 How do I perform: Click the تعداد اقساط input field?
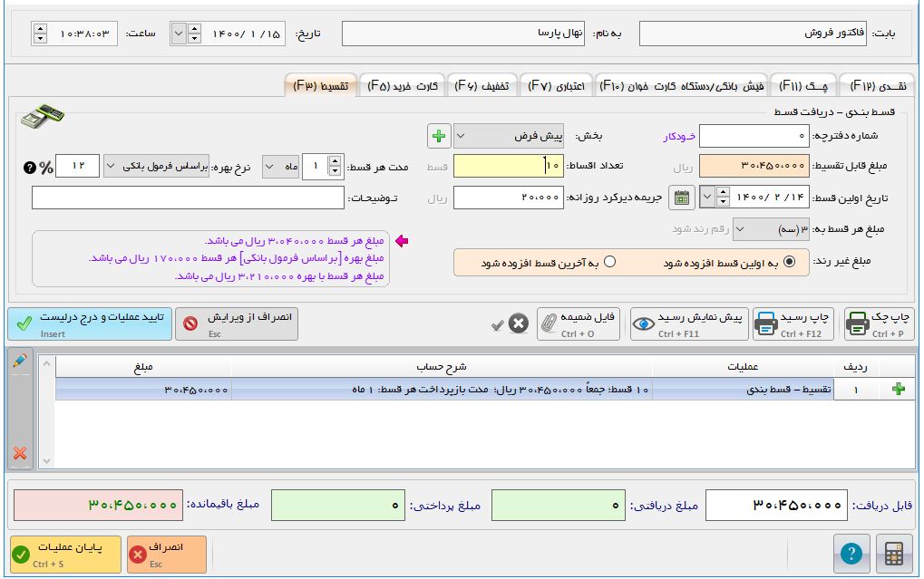pos(506,167)
